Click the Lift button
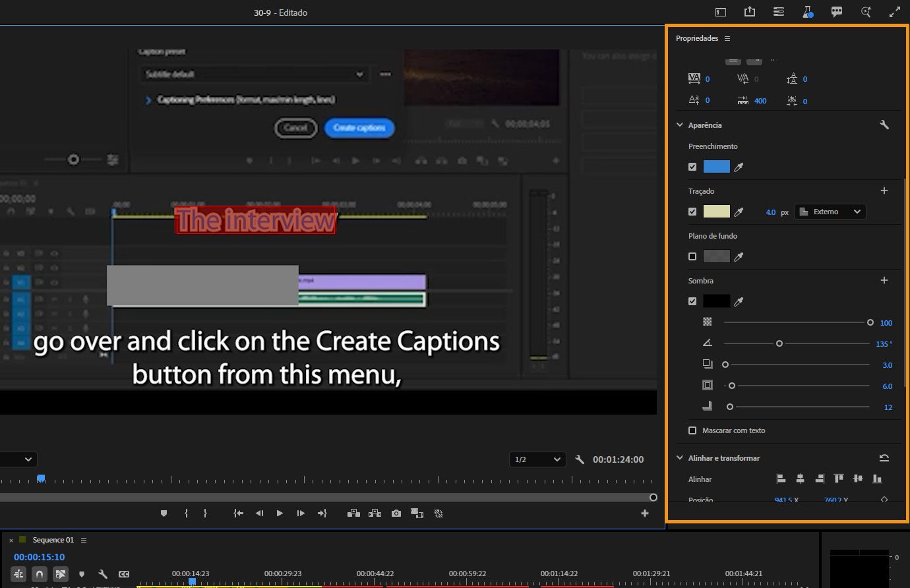 tap(353, 514)
